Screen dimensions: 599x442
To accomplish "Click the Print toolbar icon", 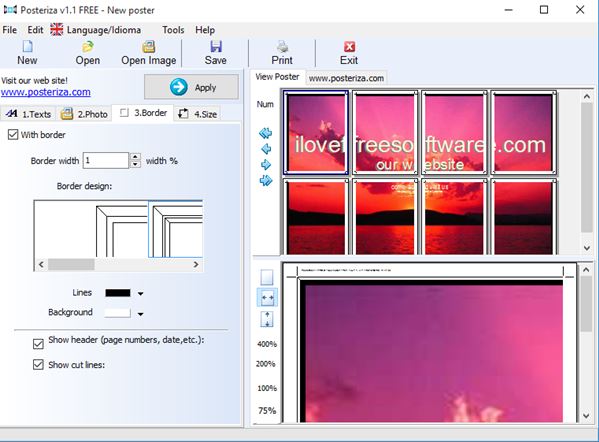I will (282, 47).
